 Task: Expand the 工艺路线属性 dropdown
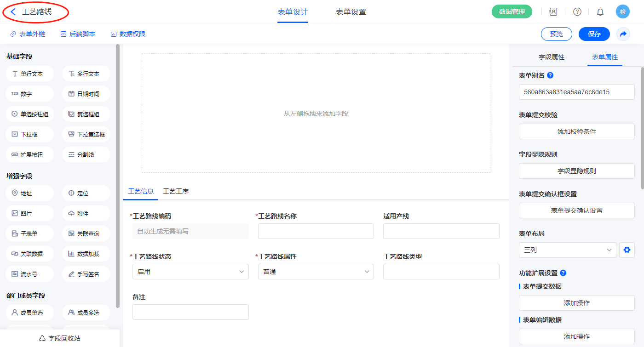coord(316,272)
